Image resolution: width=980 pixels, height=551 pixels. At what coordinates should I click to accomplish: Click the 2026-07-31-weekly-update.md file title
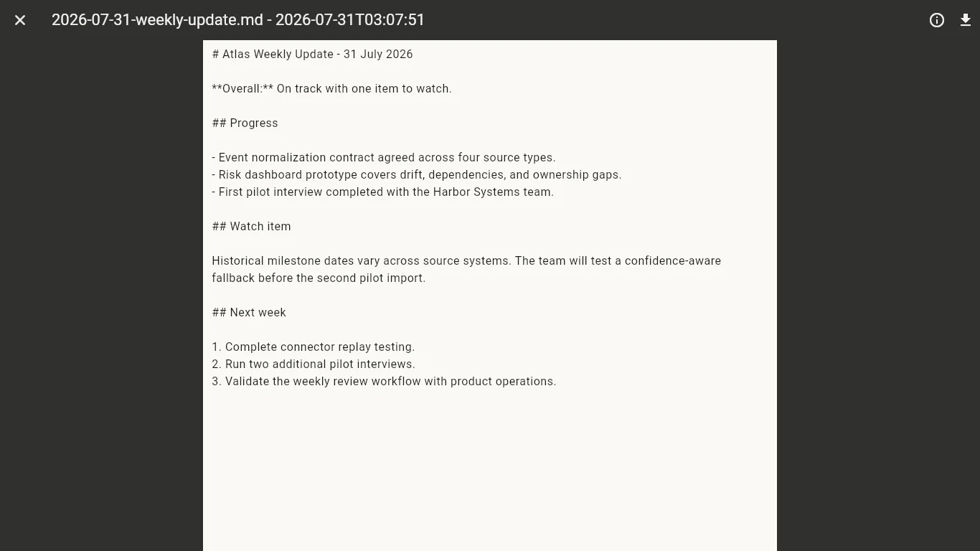(238, 20)
